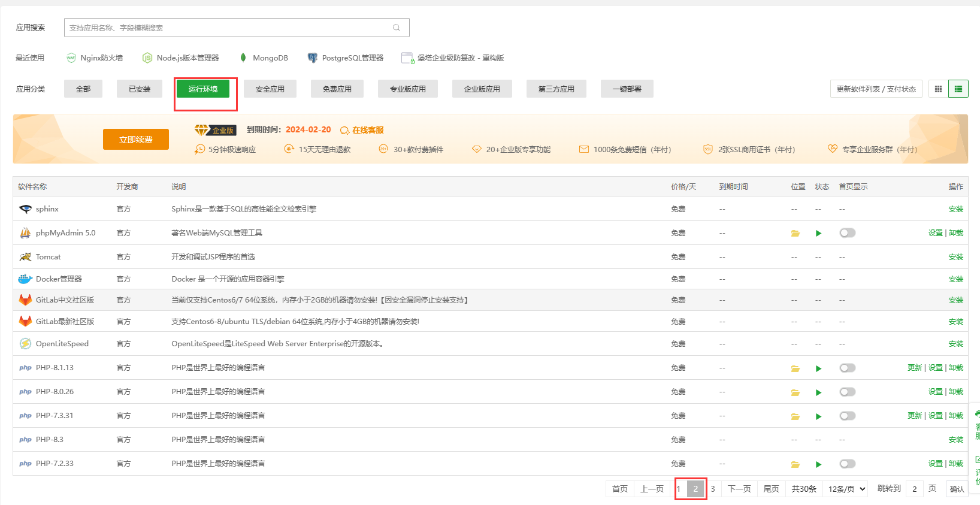
Task: Click the GitLab中文社区版 fox icon
Action: coord(25,300)
